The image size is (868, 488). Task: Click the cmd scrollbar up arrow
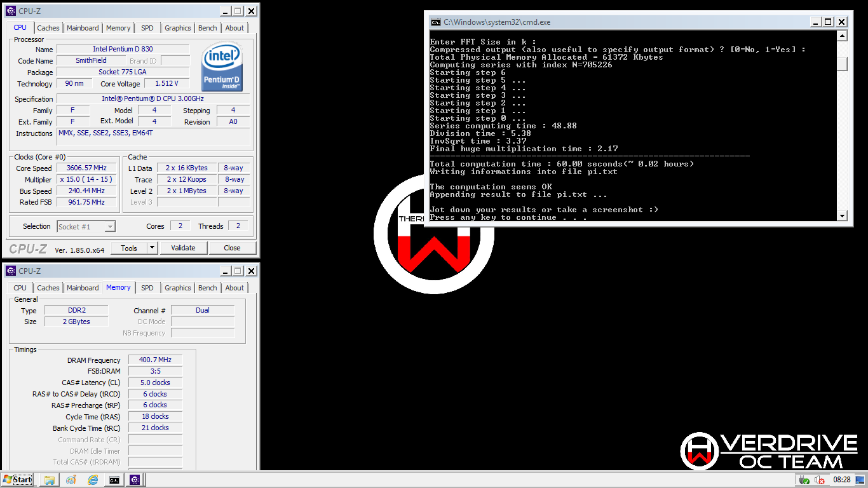843,36
